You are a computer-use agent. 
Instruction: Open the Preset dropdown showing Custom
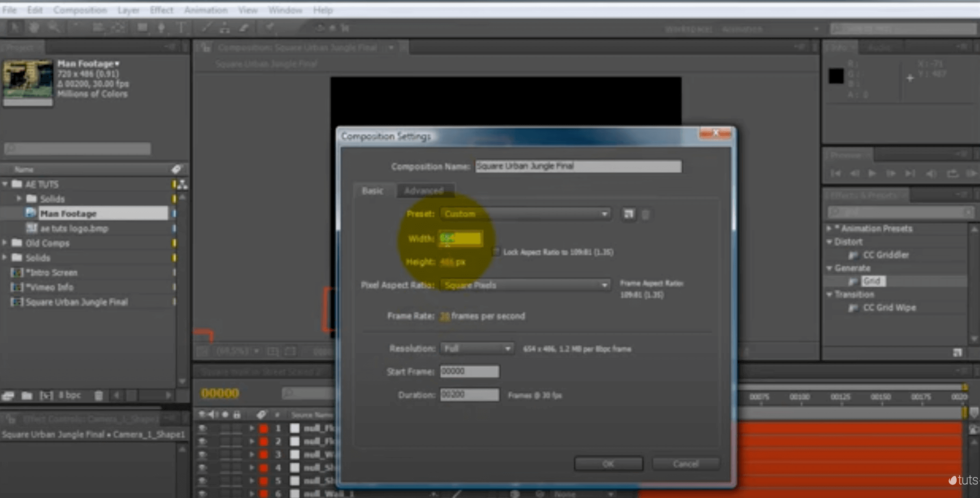[x=525, y=214]
